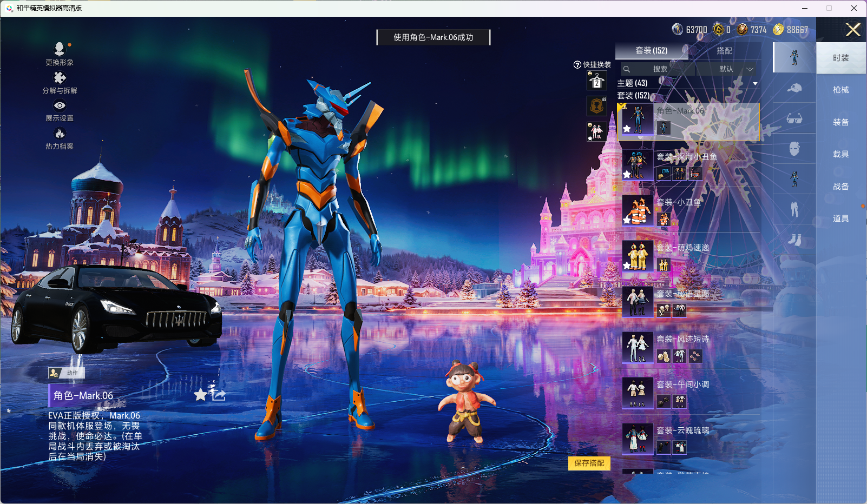
Task: Open the 枪械 category tab
Action: click(840, 90)
